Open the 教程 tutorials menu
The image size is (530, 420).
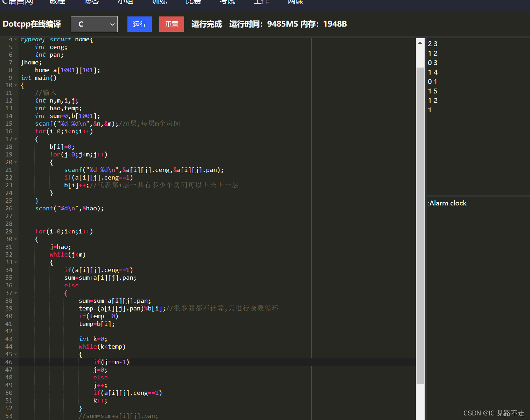coord(57,3)
